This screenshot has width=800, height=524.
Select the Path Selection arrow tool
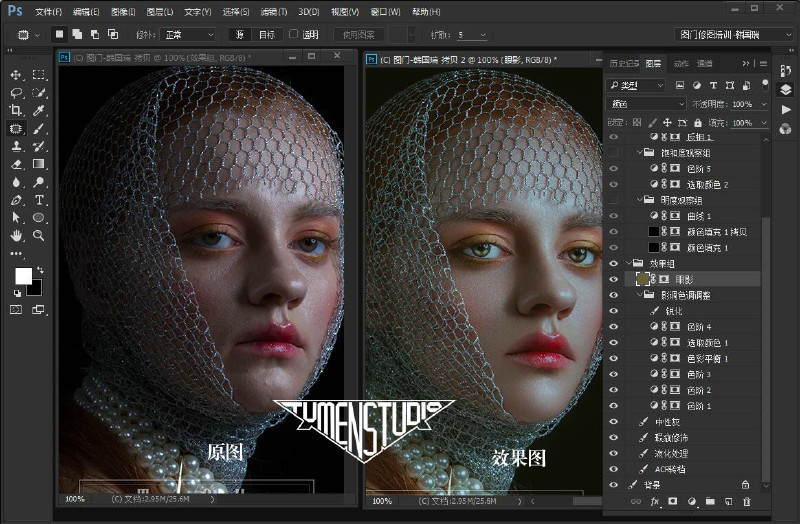16,218
